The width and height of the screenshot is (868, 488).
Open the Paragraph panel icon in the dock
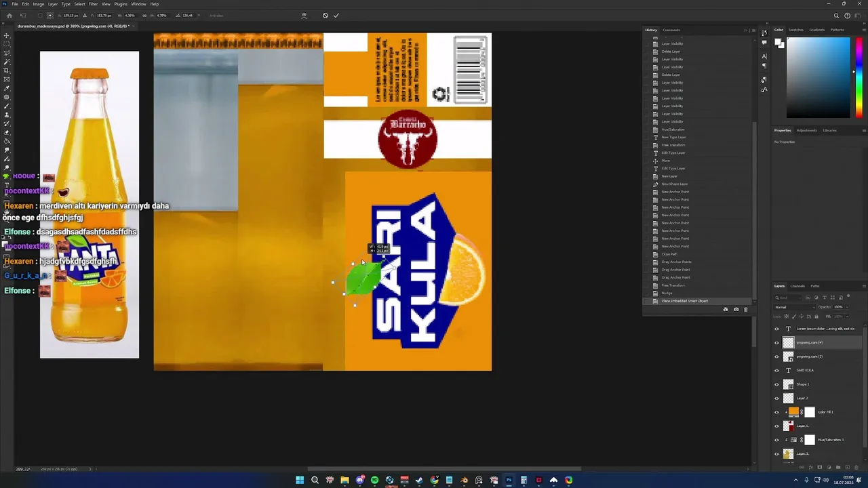coord(764,66)
